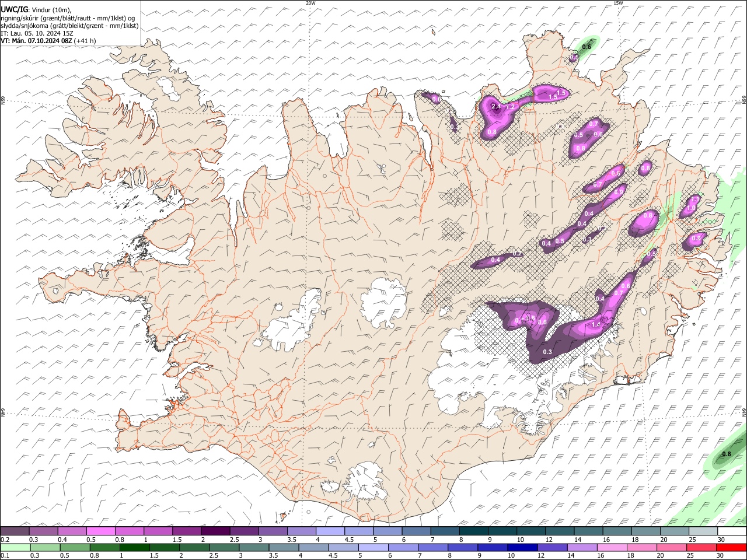Choose the violet bottom-row swatch labeled 12
Image resolution: width=747 pixels, height=560 pixels.
[x=552, y=547]
